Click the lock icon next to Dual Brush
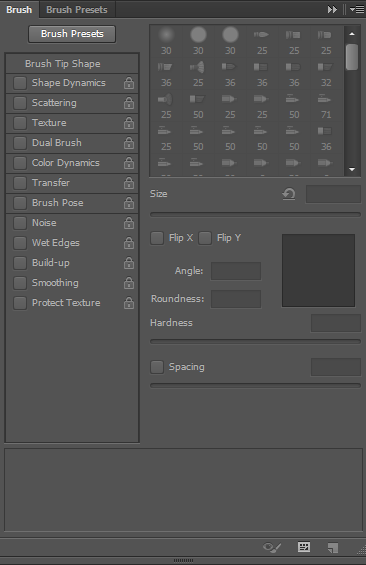The width and height of the screenshot is (366, 565). click(129, 143)
